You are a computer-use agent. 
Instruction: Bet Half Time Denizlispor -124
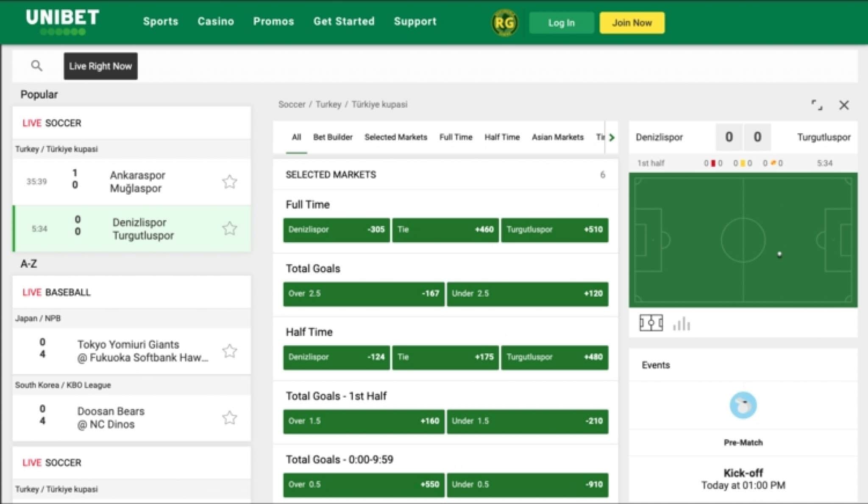[337, 357]
